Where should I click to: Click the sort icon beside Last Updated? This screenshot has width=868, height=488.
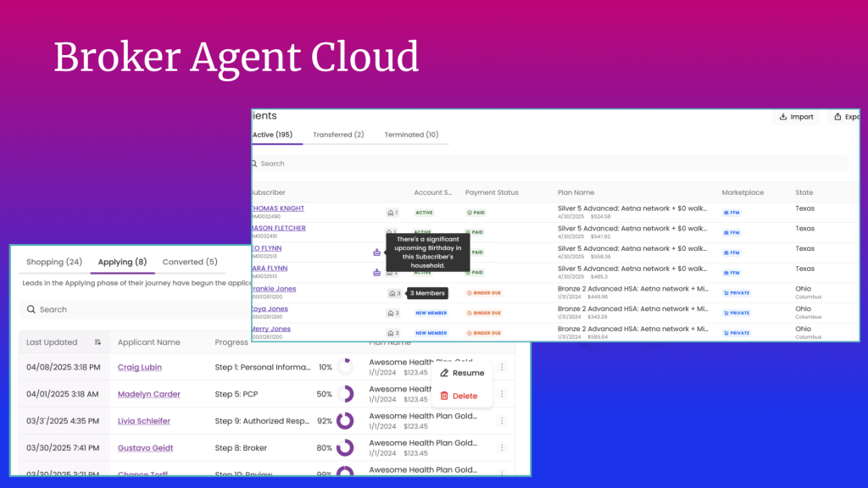pos(97,342)
